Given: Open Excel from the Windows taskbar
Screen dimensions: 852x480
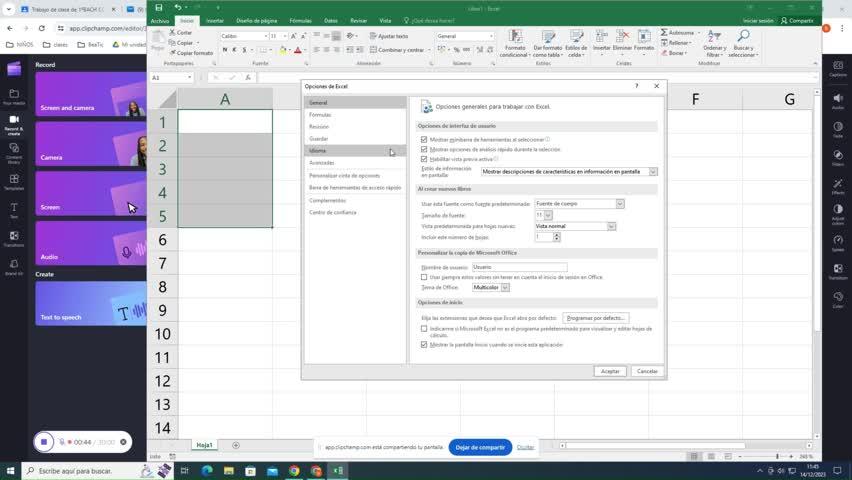Looking at the screenshot, I should click(x=338, y=471).
